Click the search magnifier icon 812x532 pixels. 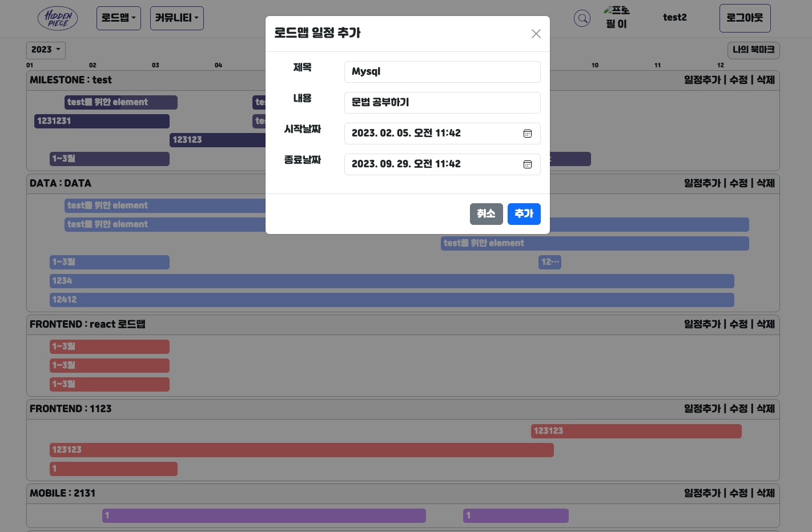582,18
